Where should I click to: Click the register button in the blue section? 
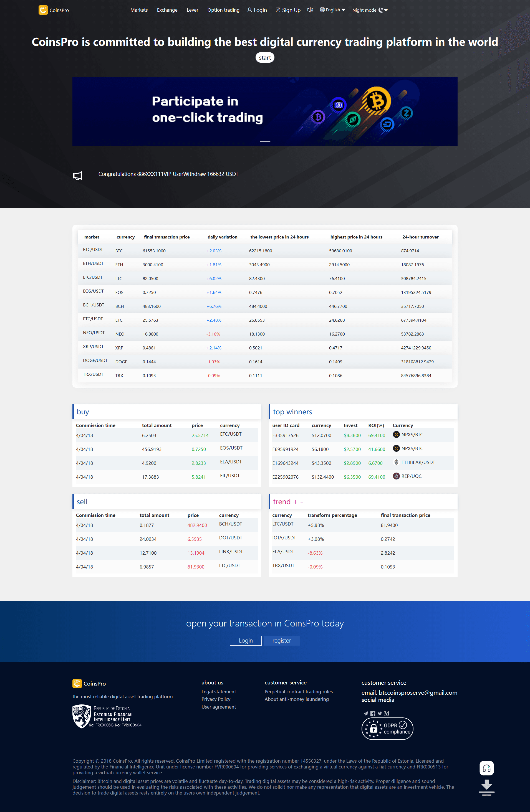pos(282,640)
